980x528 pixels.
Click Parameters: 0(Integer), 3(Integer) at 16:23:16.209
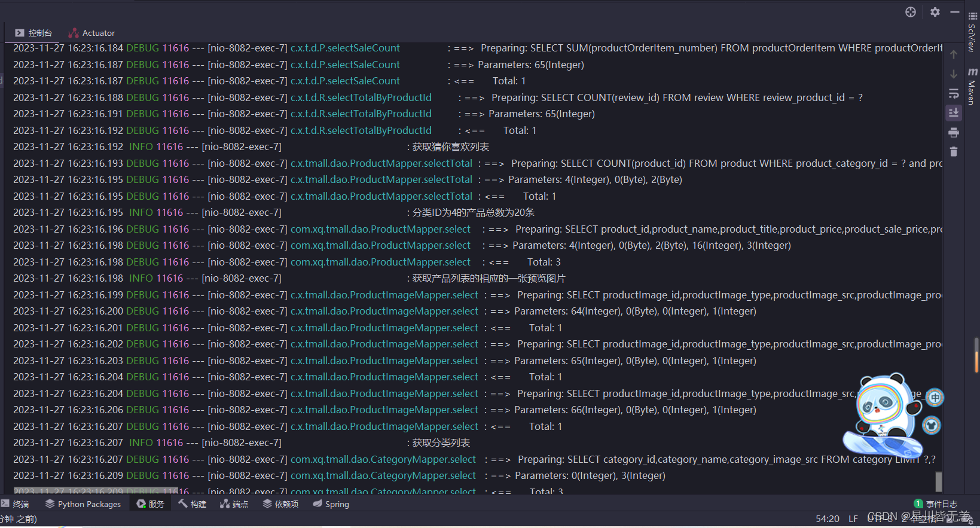(590, 475)
